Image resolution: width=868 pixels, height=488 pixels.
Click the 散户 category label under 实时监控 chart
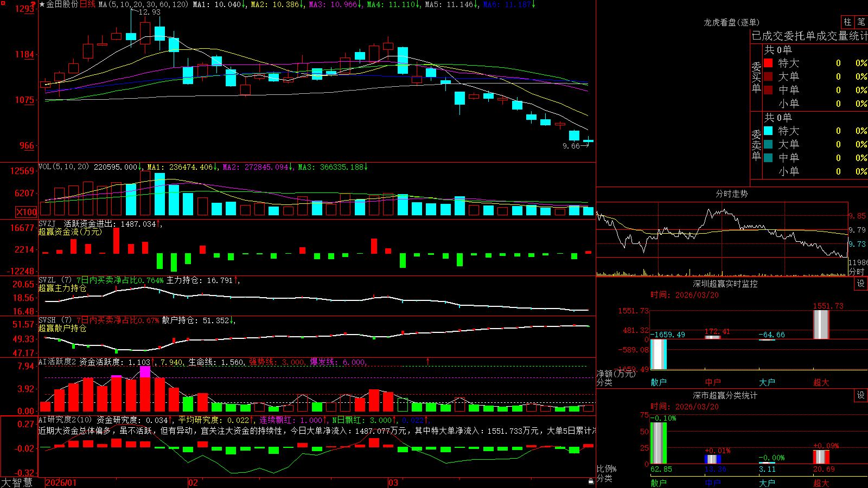coord(659,382)
